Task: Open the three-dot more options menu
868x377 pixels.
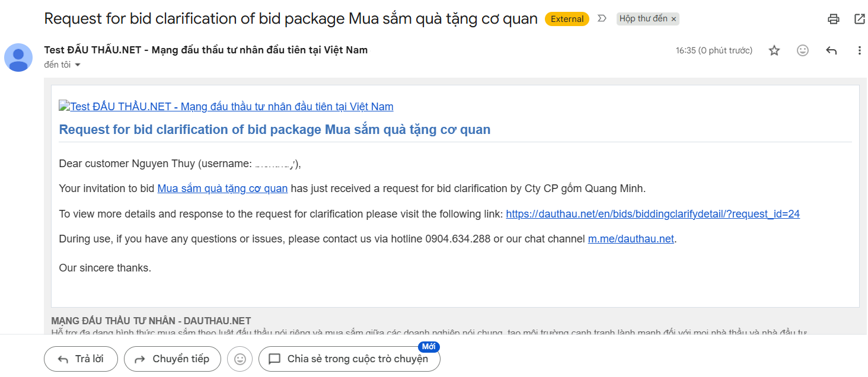Action: [x=860, y=50]
